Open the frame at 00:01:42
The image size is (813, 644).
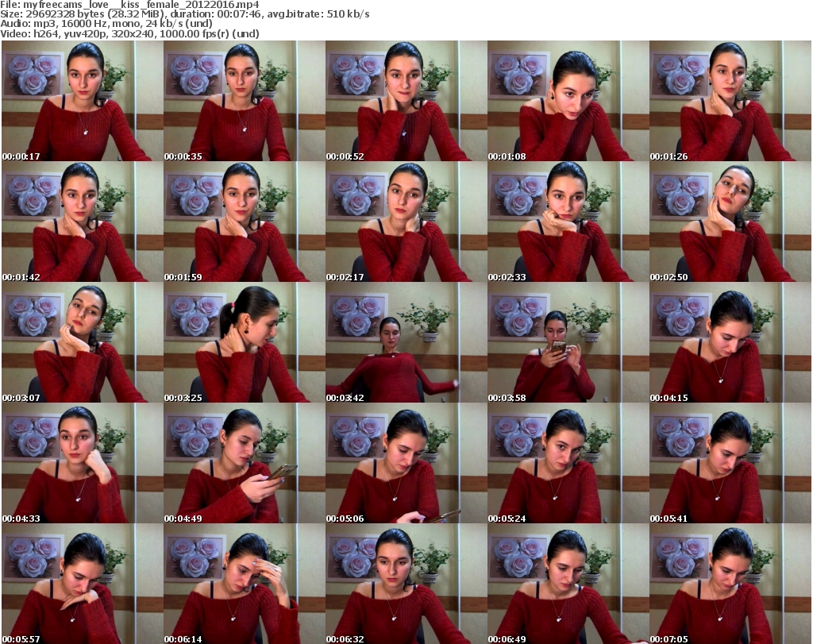83,222
